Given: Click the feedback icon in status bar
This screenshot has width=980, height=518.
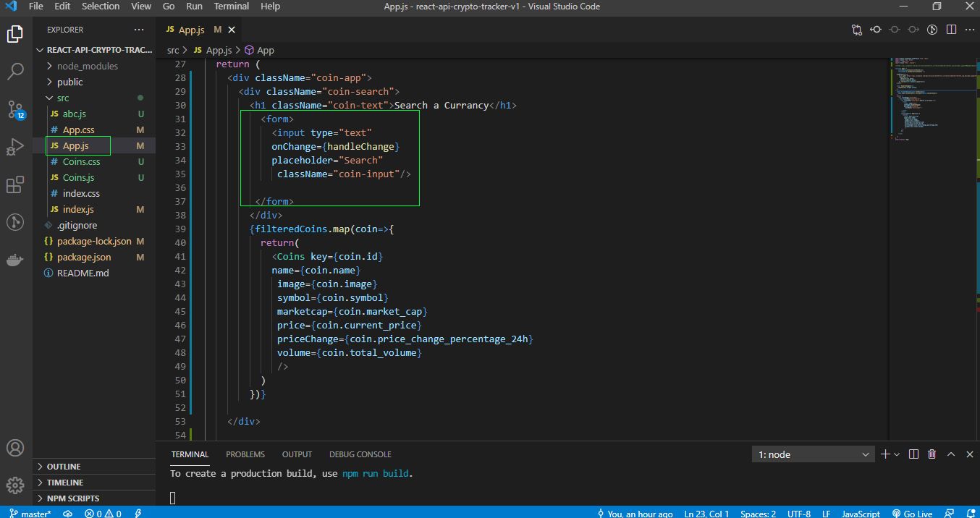Looking at the screenshot, I should tap(948, 513).
